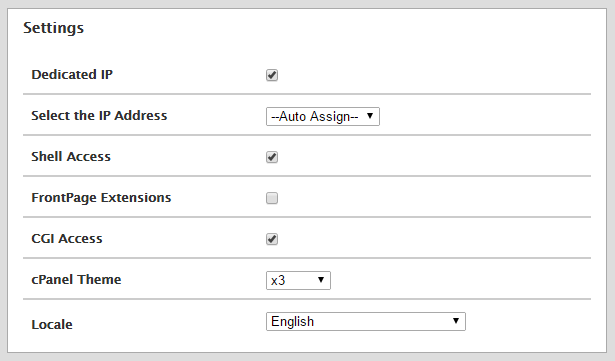Click the Select the IP Address label

tap(99, 116)
